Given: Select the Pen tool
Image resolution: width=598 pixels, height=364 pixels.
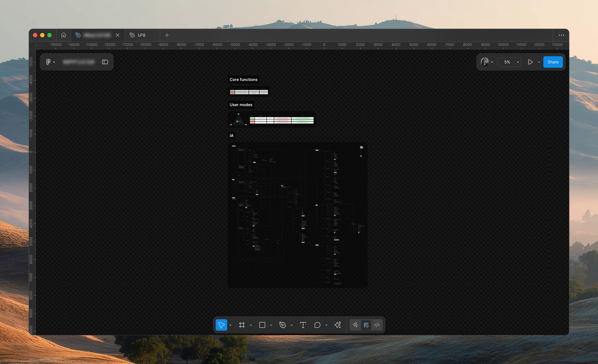Looking at the screenshot, I should 283,325.
